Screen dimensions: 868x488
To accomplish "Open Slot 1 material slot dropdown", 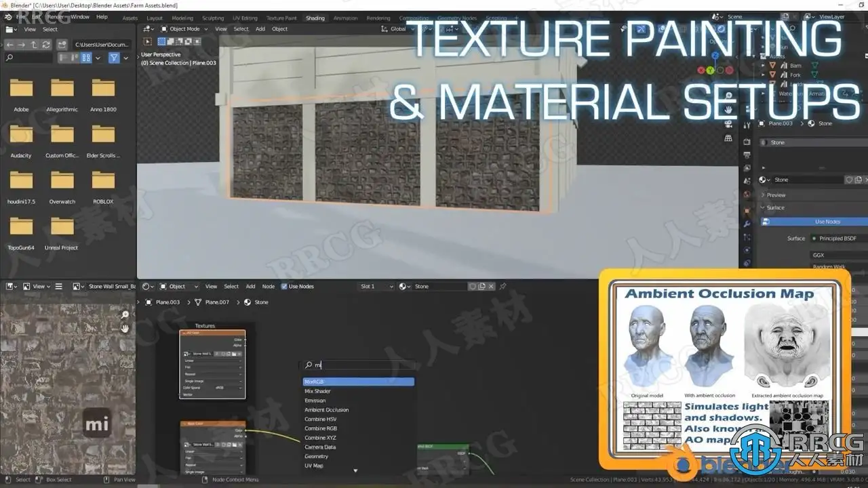I will [x=376, y=287].
